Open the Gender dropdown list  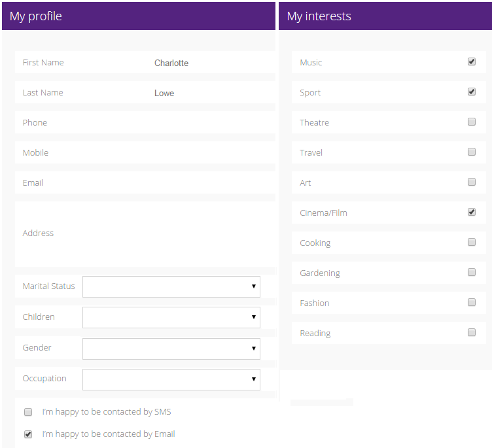pyautogui.click(x=171, y=349)
